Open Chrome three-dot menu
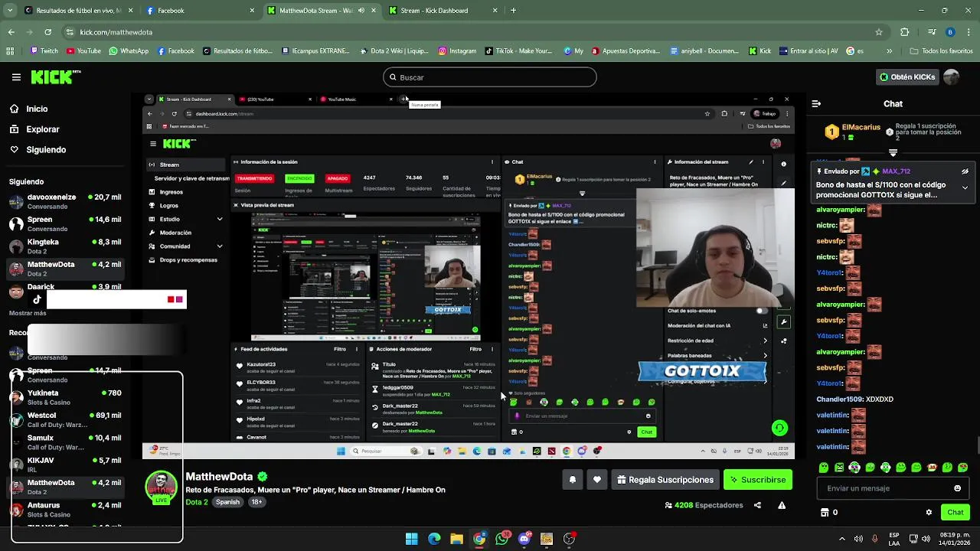 tap(969, 32)
